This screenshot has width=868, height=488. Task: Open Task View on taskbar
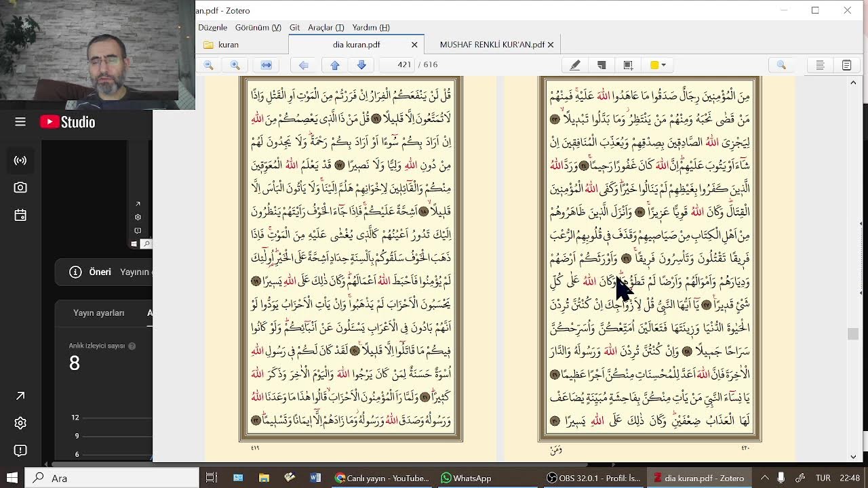[x=212, y=478]
